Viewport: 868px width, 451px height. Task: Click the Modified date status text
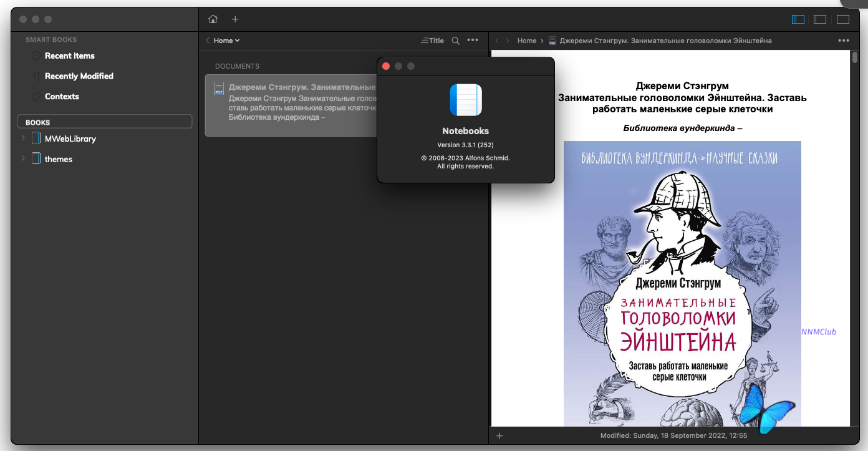(673, 435)
